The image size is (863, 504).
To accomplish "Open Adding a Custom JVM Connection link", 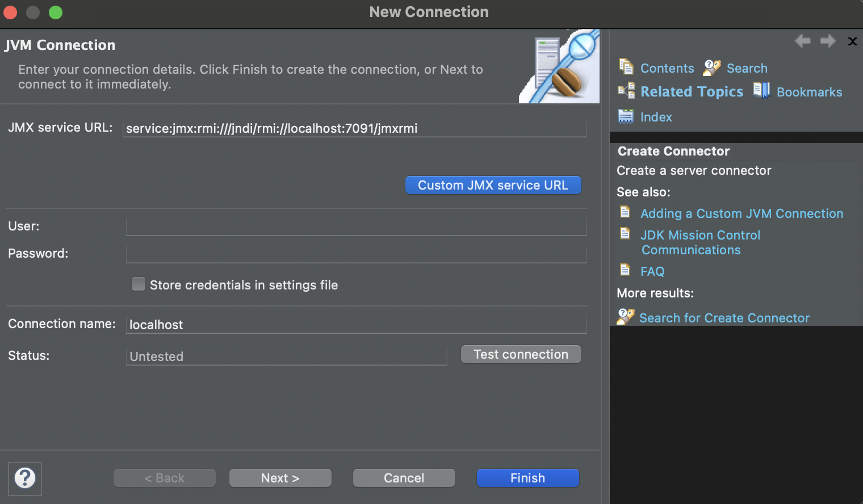I will click(741, 213).
